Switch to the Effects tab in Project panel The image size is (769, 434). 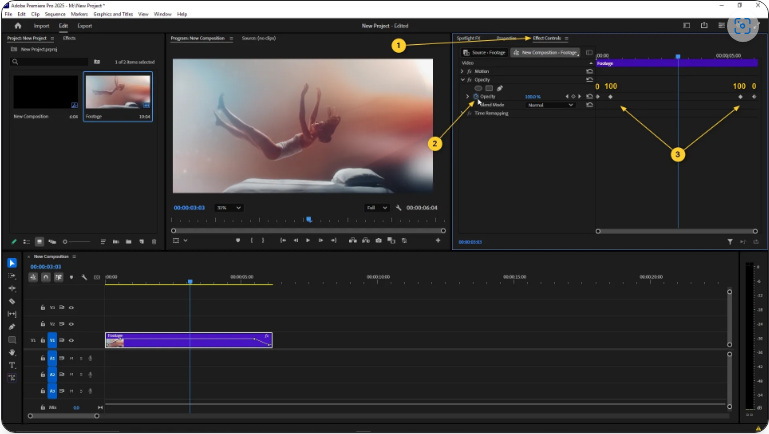click(69, 38)
